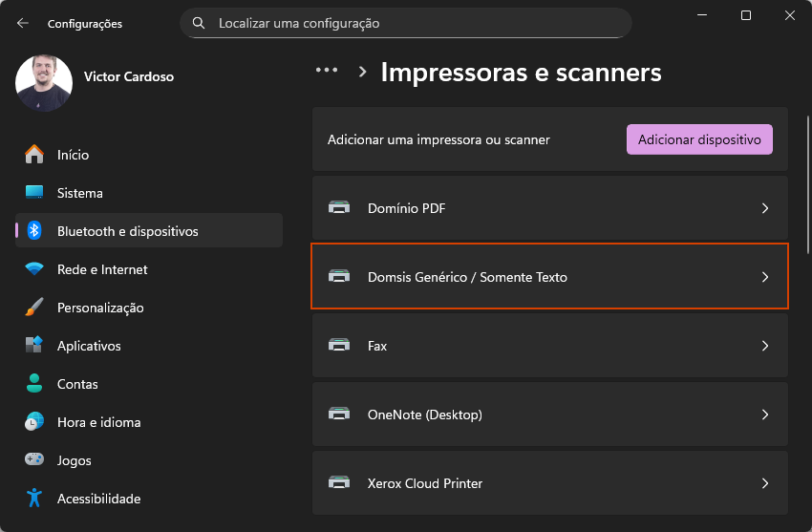Click the Jogos gamepad icon
The width and height of the screenshot is (812, 532).
(x=34, y=460)
